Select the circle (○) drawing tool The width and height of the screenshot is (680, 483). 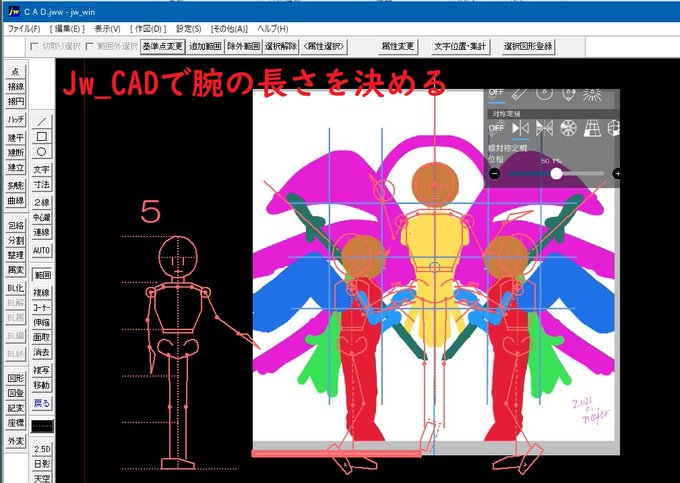[42, 151]
